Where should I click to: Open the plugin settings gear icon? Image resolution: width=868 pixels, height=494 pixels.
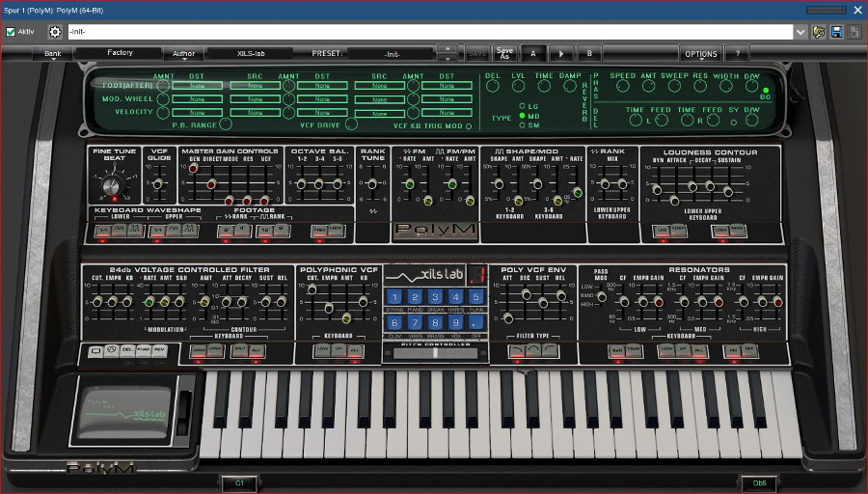55,32
